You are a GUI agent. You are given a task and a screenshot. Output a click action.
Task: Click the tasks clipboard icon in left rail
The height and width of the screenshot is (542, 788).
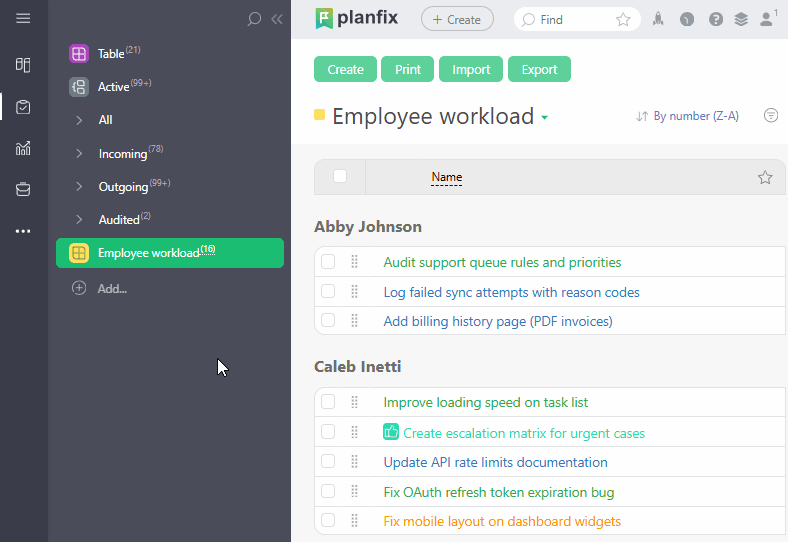[23, 107]
